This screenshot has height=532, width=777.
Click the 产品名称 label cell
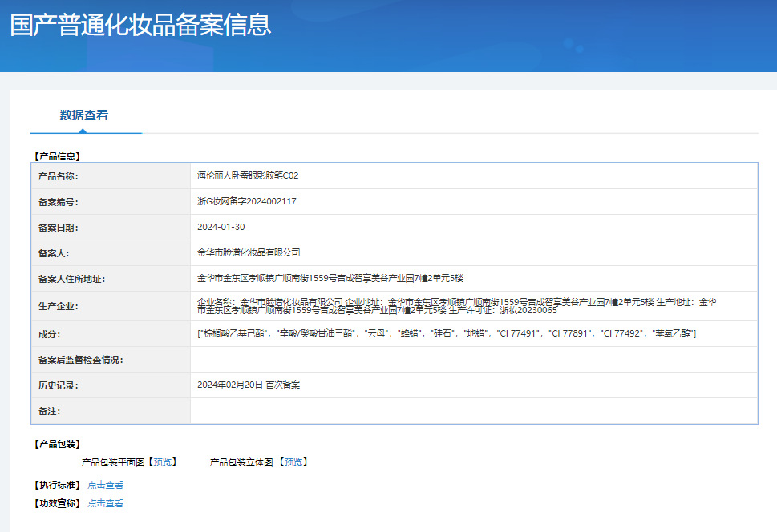[111, 175]
